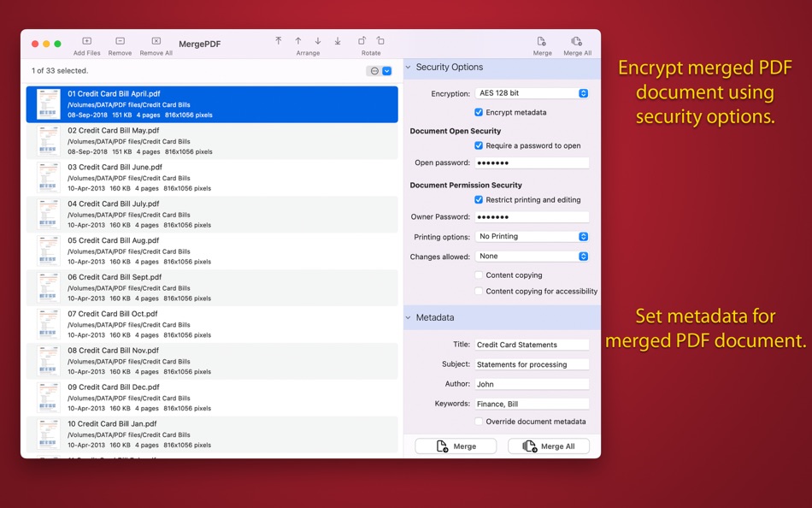
Task: Select 09 Credit Card Bill Dec.pdf row
Action: [x=212, y=399]
